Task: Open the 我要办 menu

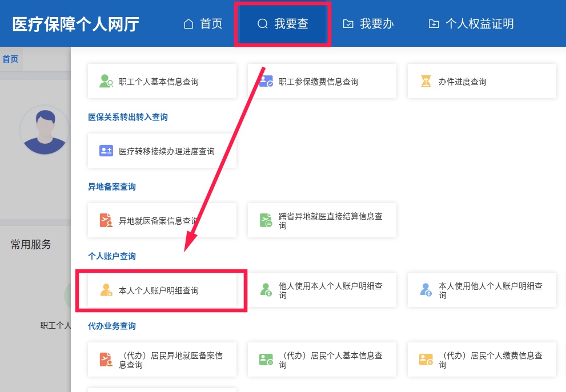Action: coord(368,24)
